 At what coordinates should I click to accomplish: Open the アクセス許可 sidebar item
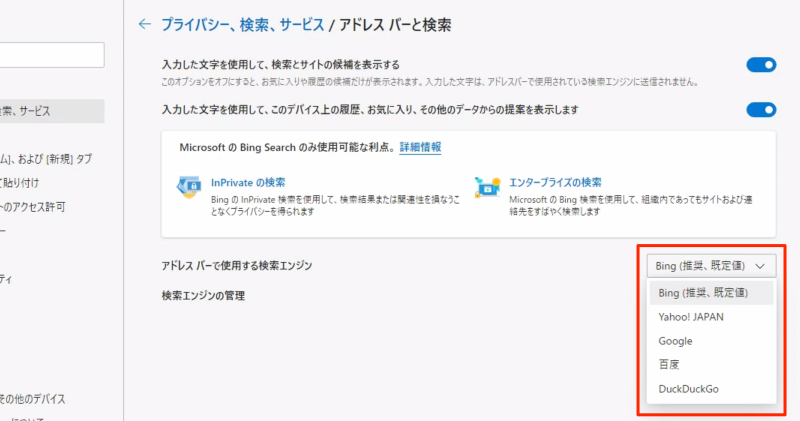33,207
